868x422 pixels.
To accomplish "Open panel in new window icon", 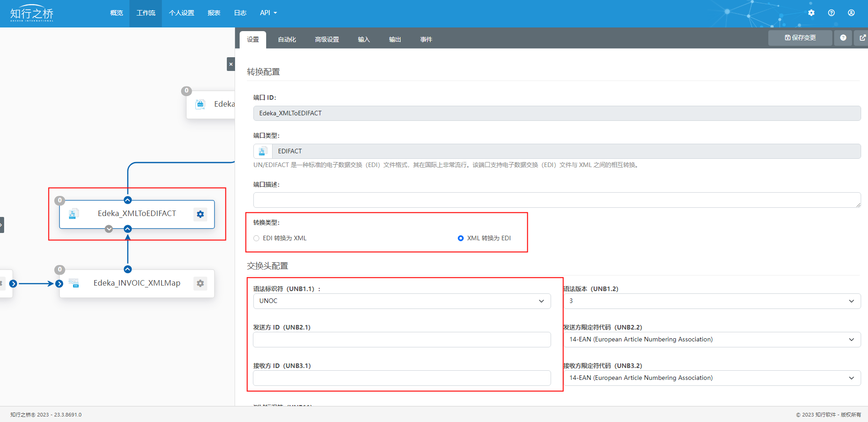I will click(862, 38).
